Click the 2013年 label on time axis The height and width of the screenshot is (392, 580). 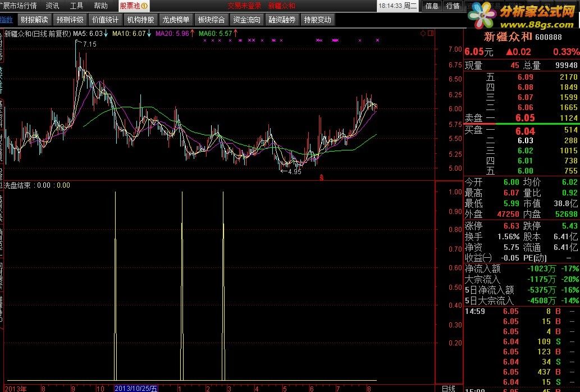point(16,389)
